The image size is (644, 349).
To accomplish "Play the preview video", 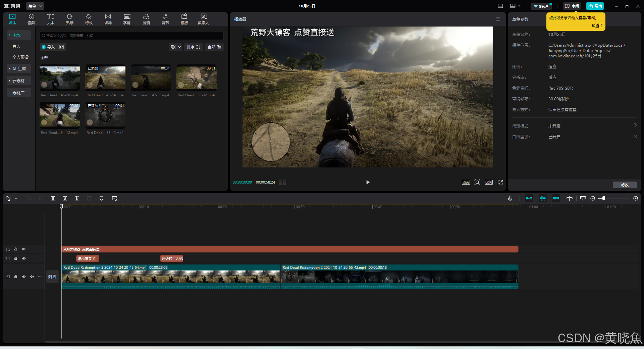I will point(368,182).
